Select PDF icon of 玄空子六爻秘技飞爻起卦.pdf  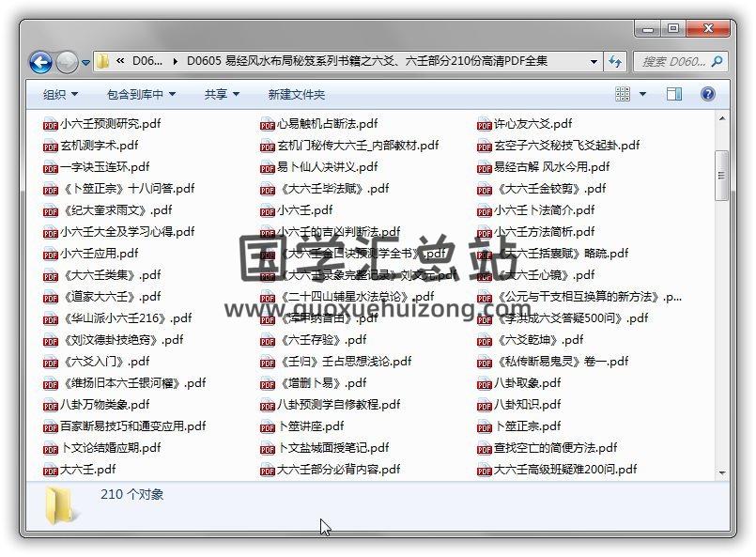484,147
